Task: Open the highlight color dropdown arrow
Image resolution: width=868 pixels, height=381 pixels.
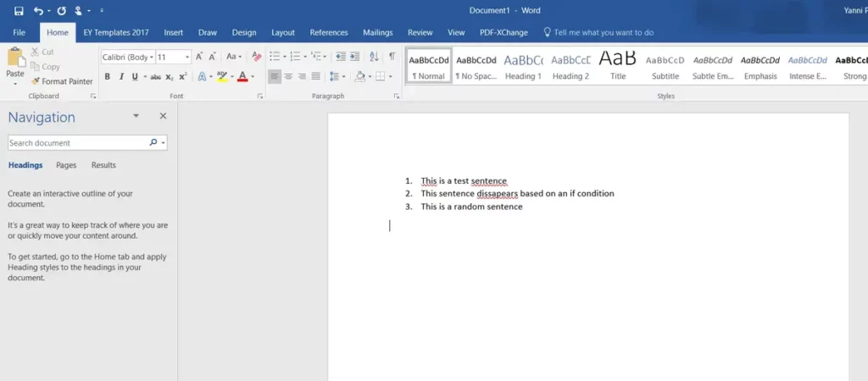Action: pyautogui.click(x=232, y=77)
